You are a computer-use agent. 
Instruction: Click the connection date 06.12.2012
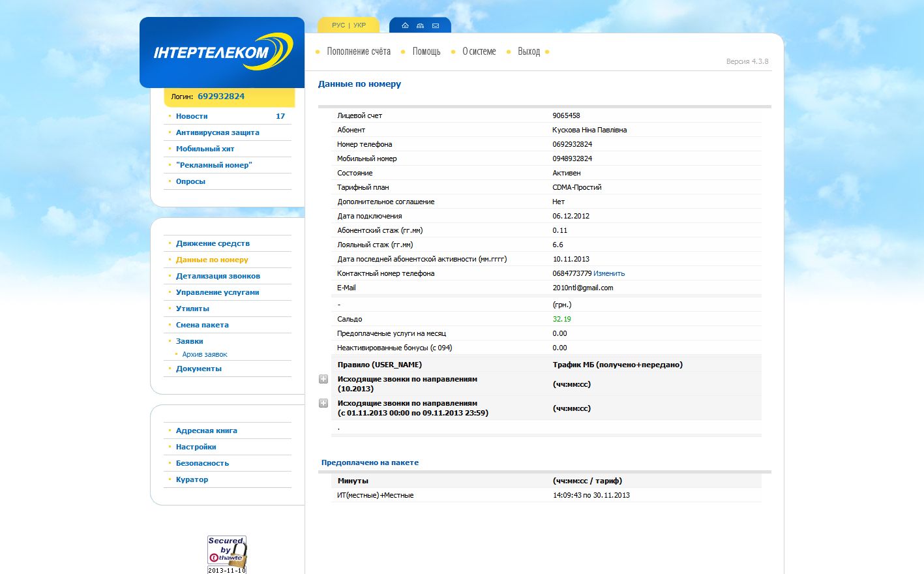(571, 216)
